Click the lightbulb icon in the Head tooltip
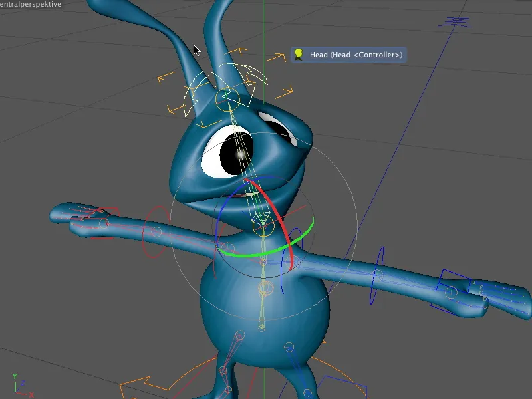This screenshot has height=399, width=532. coord(299,55)
